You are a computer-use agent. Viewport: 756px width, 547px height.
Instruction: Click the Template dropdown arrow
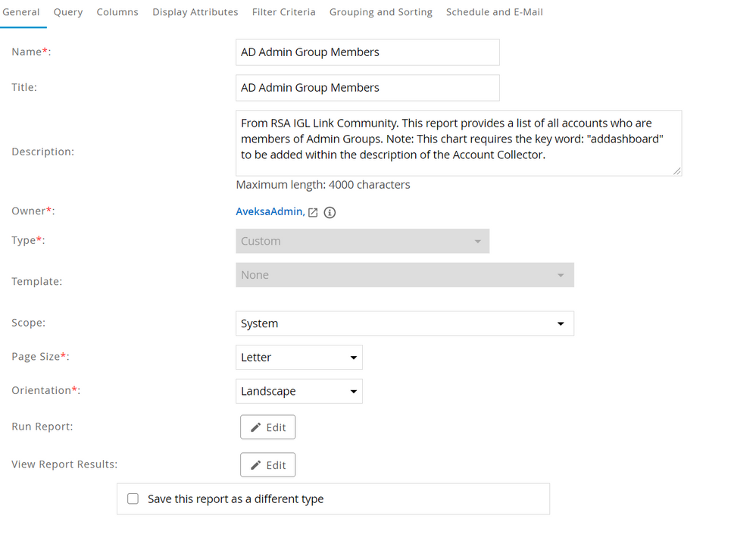tap(561, 275)
